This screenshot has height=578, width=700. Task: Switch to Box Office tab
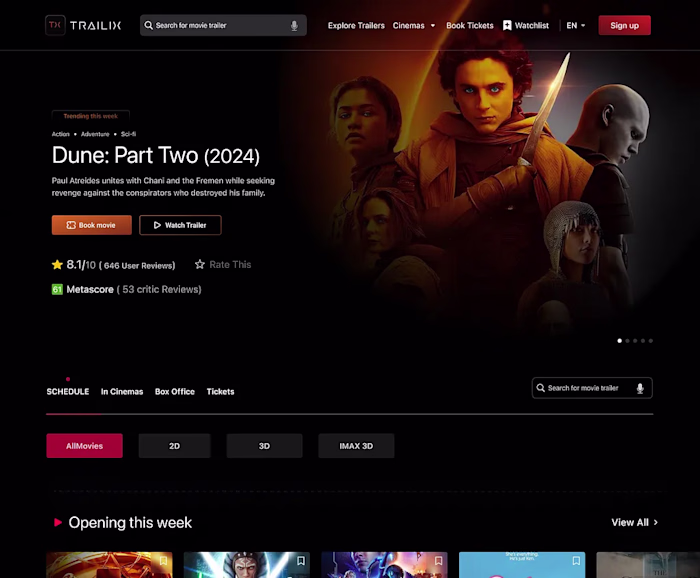pos(175,391)
